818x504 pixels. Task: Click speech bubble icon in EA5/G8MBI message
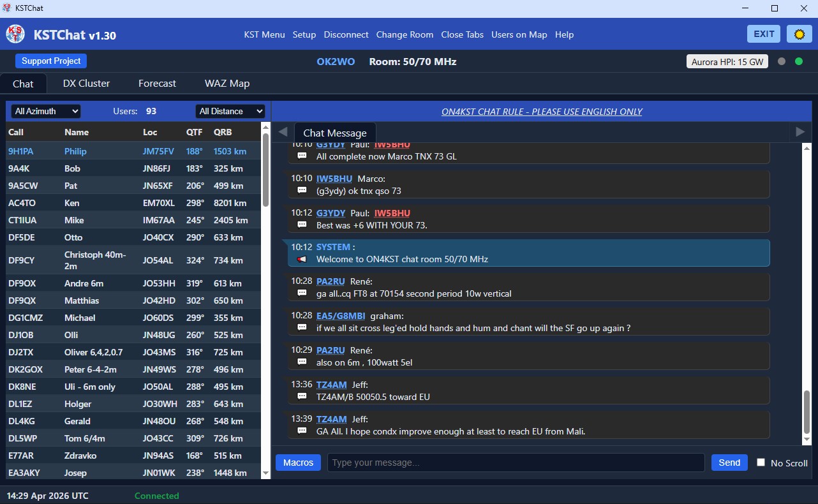tap(302, 328)
